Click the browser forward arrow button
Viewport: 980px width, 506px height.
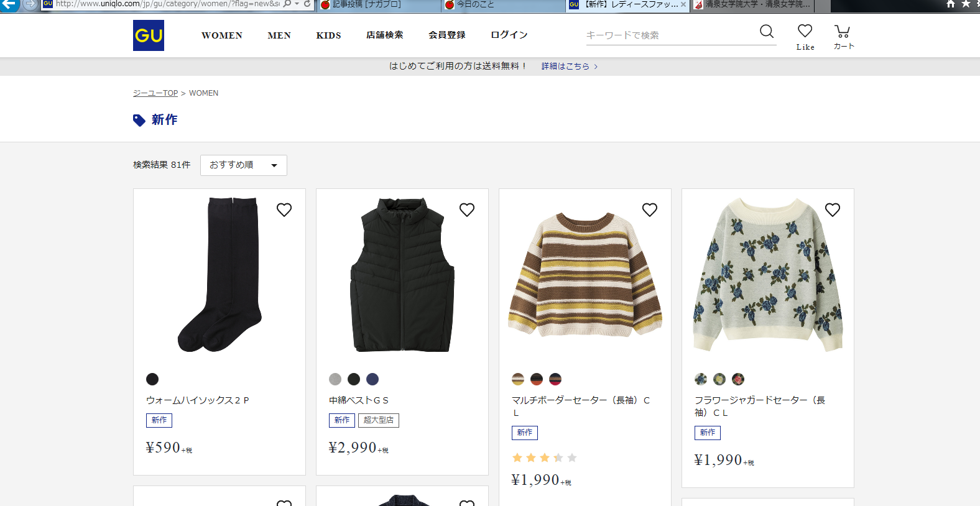point(30,4)
